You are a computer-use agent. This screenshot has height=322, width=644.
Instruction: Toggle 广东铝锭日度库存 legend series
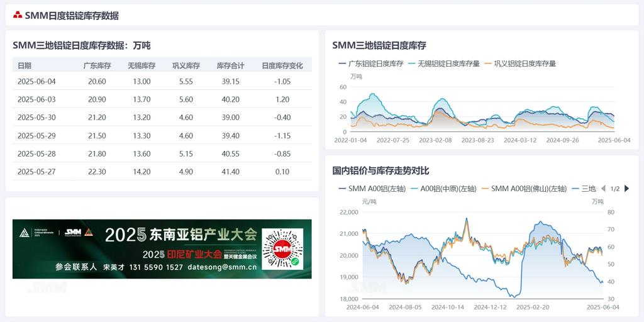[371, 64]
